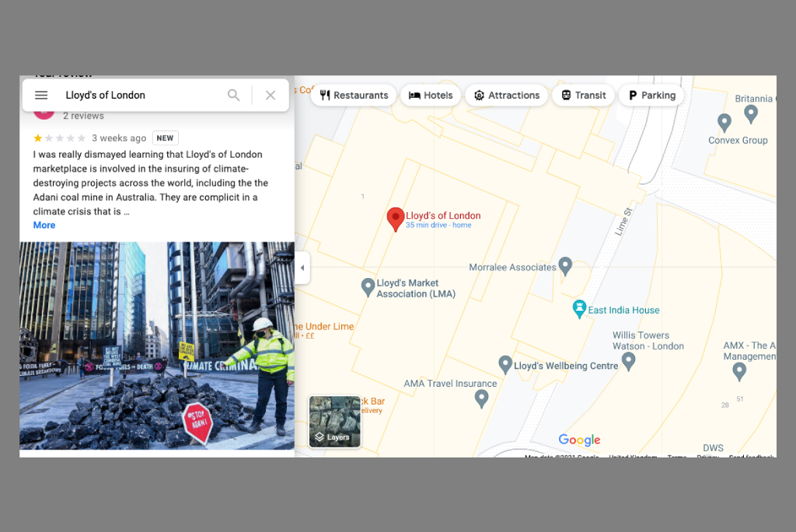Click the one-star review rating
The image size is (796, 532).
[x=59, y=138]
